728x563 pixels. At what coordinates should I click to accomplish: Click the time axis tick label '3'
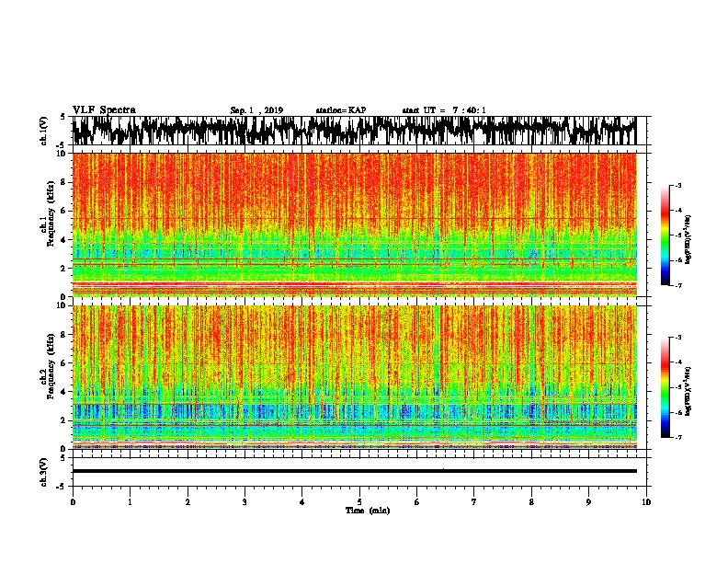[245, 502]
